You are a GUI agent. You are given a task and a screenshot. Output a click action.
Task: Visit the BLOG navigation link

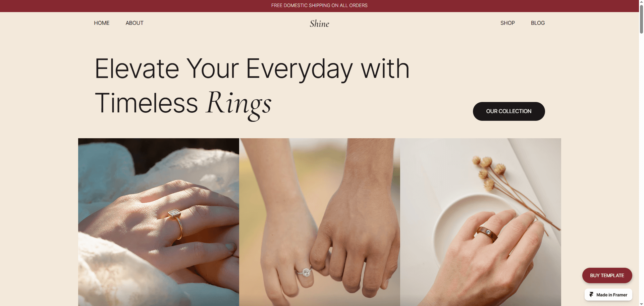pos(538,23)
